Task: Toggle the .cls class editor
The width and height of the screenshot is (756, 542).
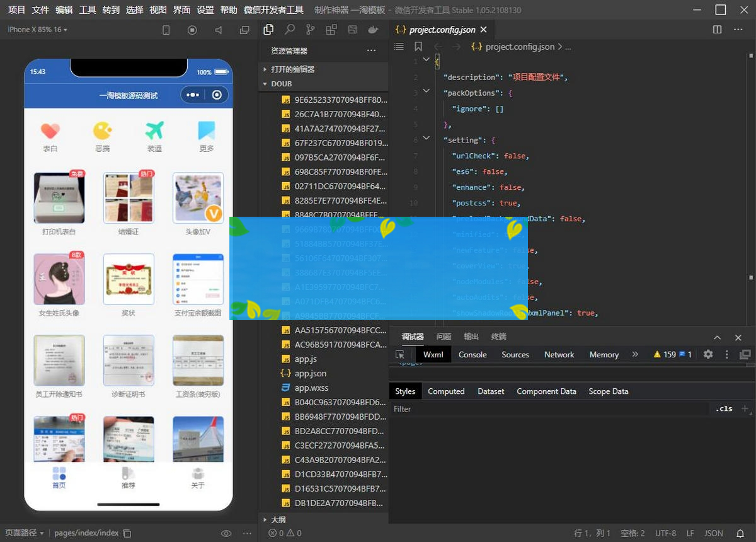Action: pos(724,408)
